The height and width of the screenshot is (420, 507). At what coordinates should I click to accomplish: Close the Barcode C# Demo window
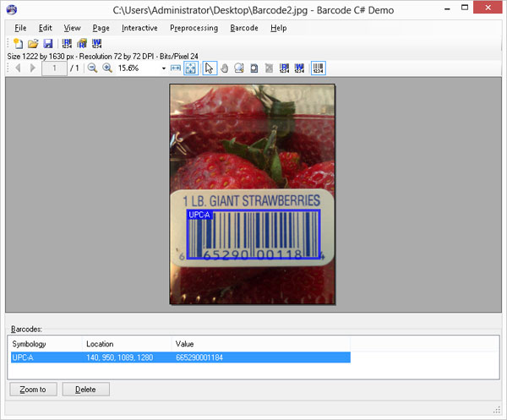click(488, 7)
